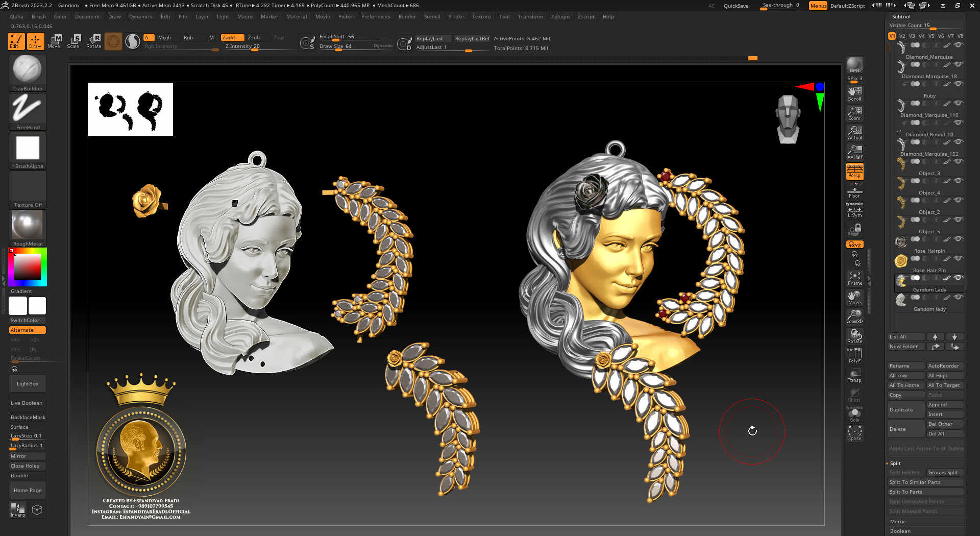Expand the Merge section
Viewport: 980px width, 536px height.
(x=898, y=521)
